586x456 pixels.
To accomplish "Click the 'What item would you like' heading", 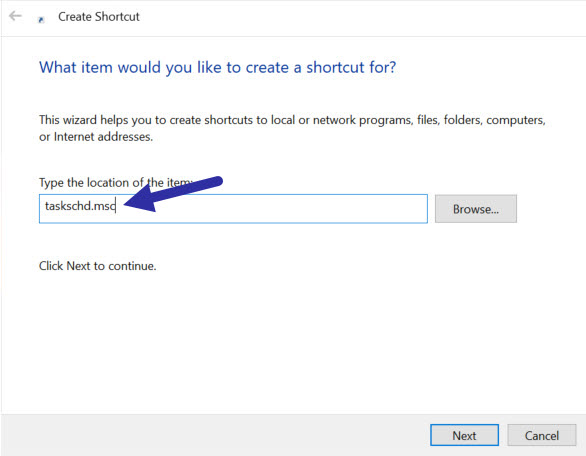I will [218, 67].
